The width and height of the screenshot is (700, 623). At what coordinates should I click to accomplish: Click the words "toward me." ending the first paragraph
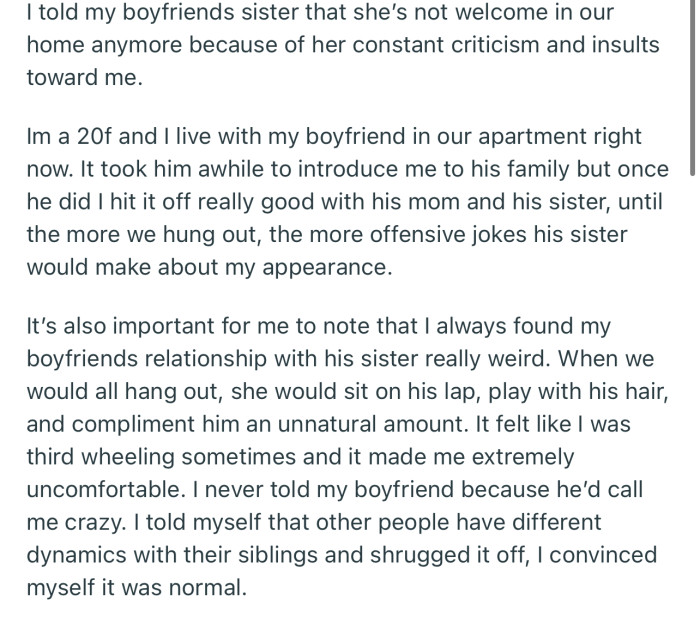point(85,77)
